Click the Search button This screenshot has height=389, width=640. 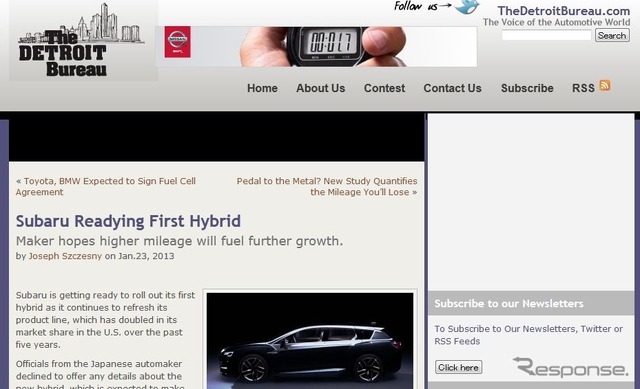coord(612,36)
